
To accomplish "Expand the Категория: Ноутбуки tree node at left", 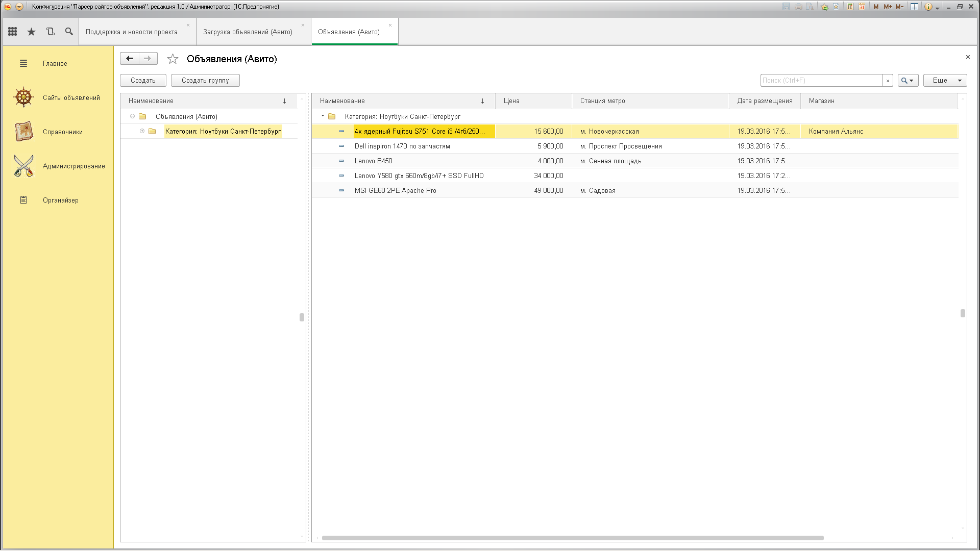I will (x=142, y=131).
